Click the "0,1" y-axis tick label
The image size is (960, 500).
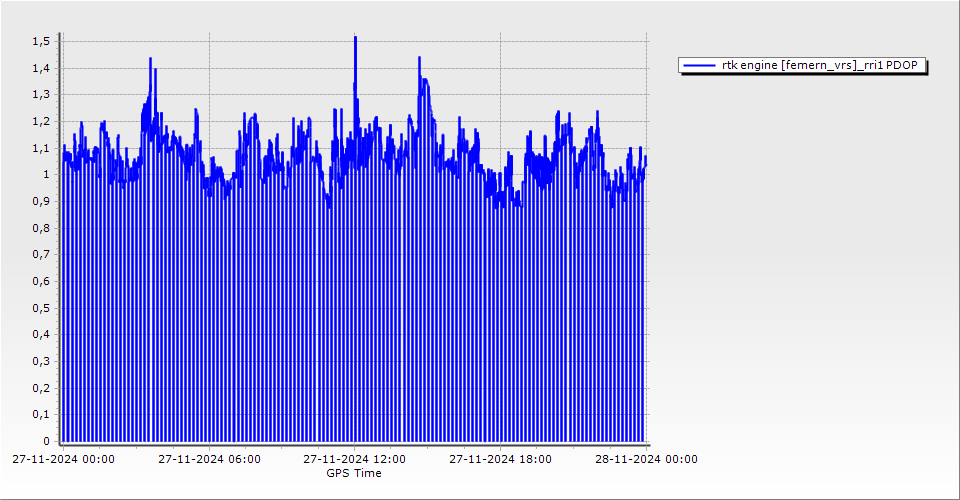click(x=41, y=414)
